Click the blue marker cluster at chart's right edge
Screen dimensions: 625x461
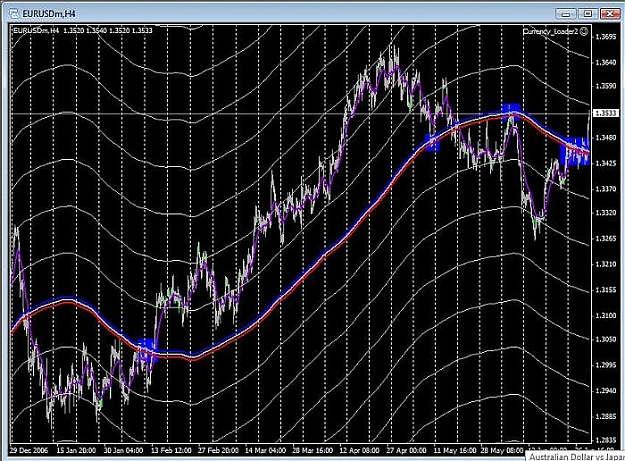(574, 151)
